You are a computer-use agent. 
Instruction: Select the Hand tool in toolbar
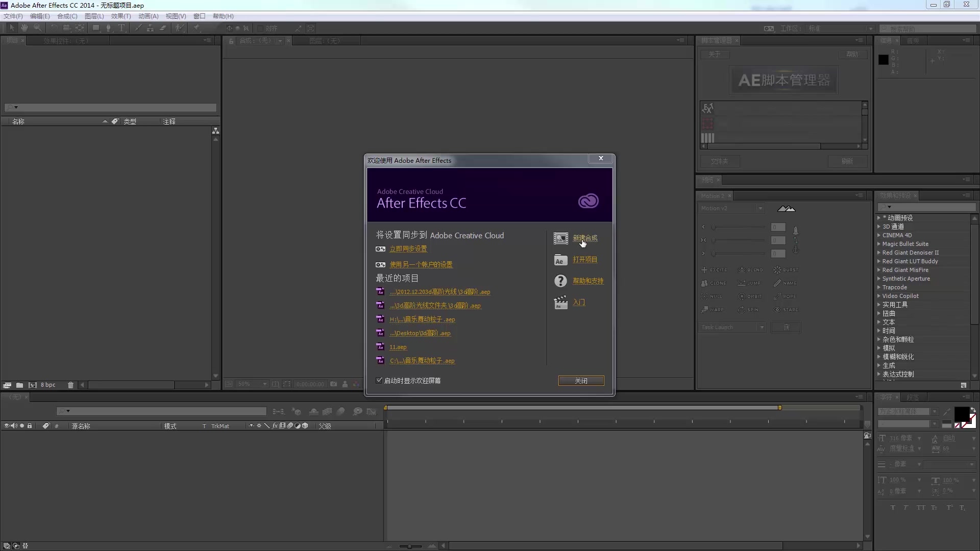(x=24, y=28)
